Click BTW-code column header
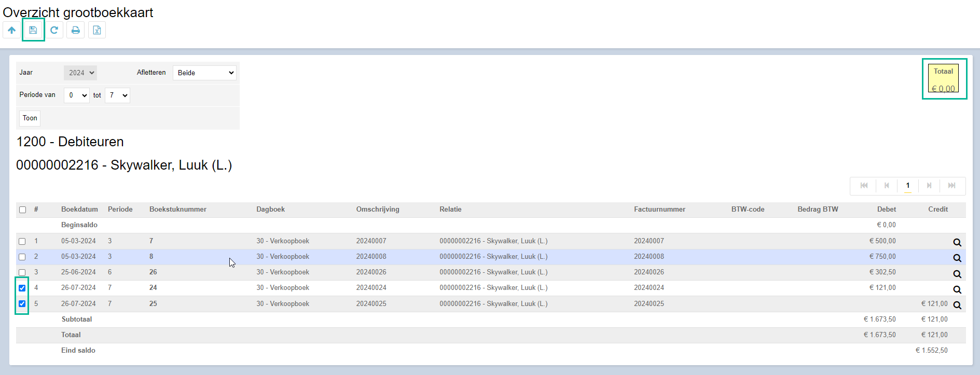Screen dimensions: 980x375 (748, 210)
